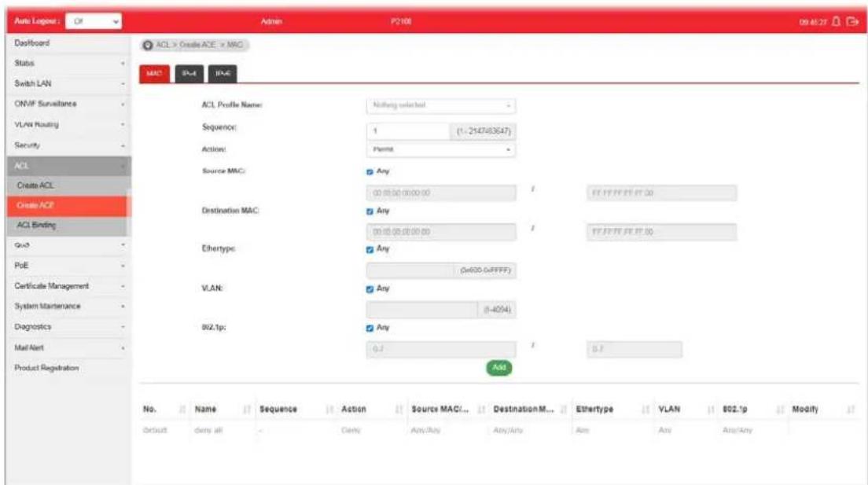Viewport: 868px width, 485px height.
Task: Collapse the ACL sidebar menu
Action: 68,166
